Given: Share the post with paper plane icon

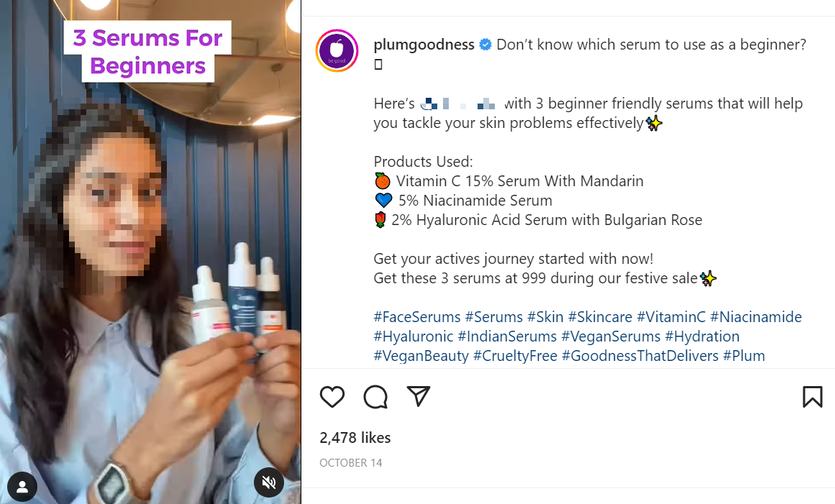Looking at the screenshot, I should [x=419, y=396].
